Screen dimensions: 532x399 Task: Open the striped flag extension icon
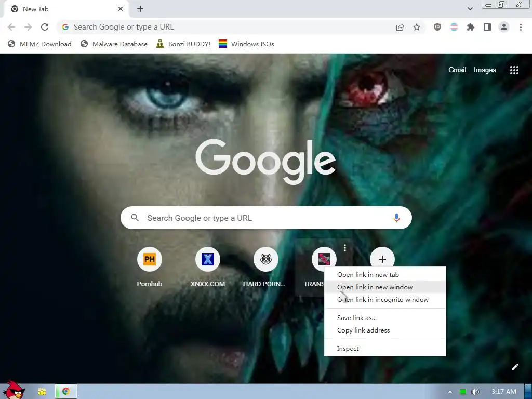(454, 27)
